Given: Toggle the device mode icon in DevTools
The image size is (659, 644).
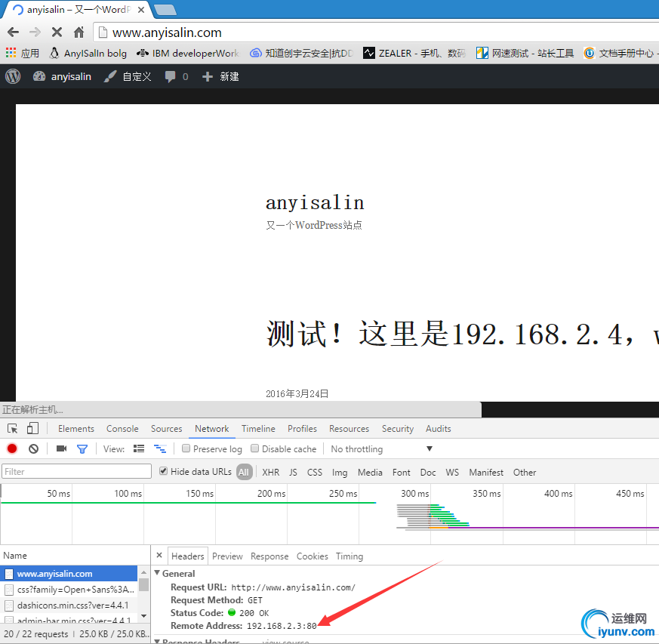Looking at the screenshot, I should [32, 428].
